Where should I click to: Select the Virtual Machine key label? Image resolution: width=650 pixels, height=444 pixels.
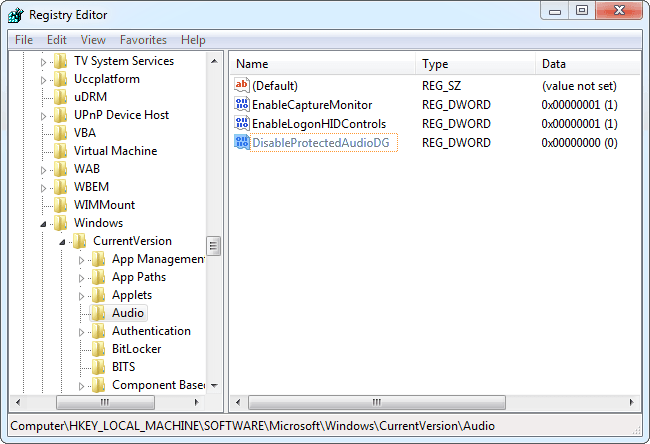[x=115, y=151]
